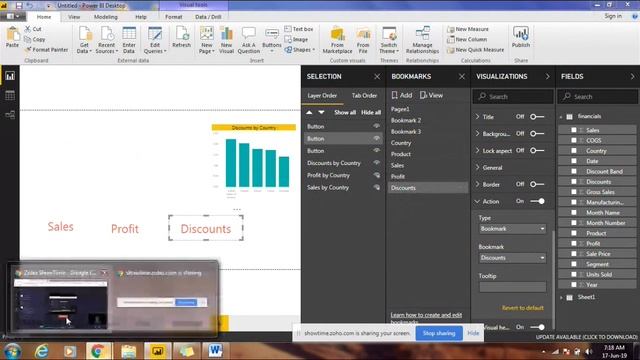Screen dimensions: 640x360
Task: Open Get Data in ribbon
Action: click(84, 40)
